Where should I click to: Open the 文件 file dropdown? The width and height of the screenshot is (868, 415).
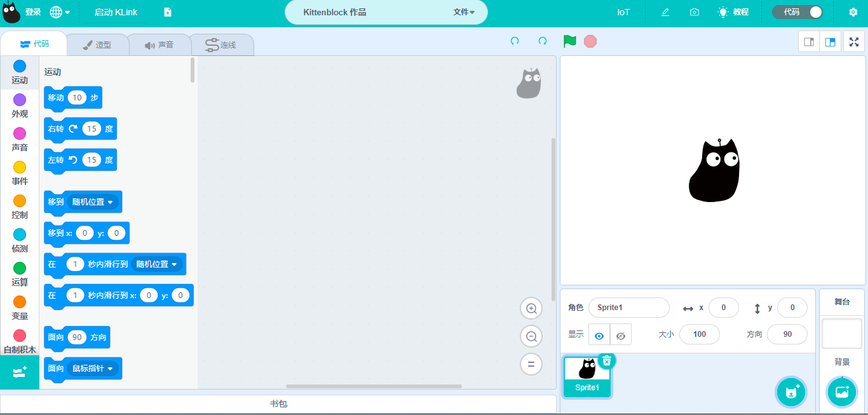pos(464,12)
